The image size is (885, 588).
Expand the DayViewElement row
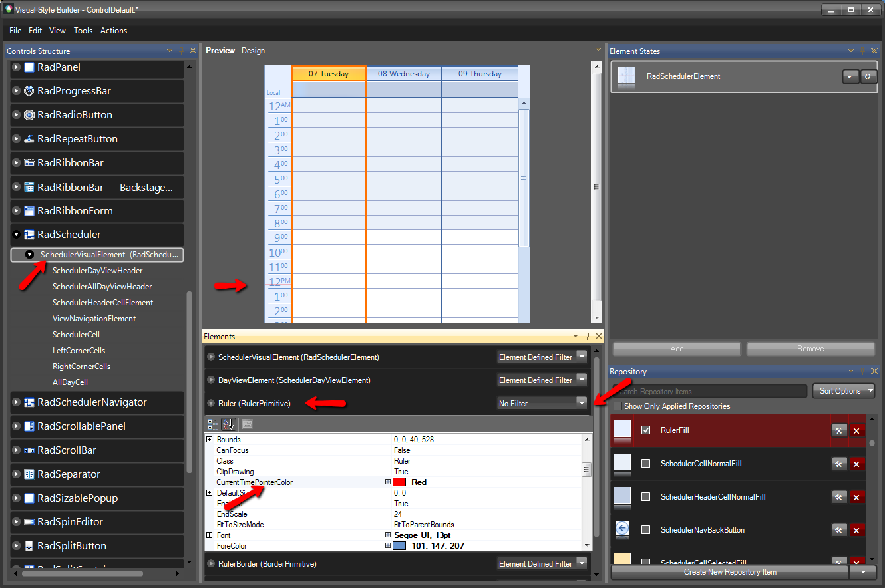point(211,380)
